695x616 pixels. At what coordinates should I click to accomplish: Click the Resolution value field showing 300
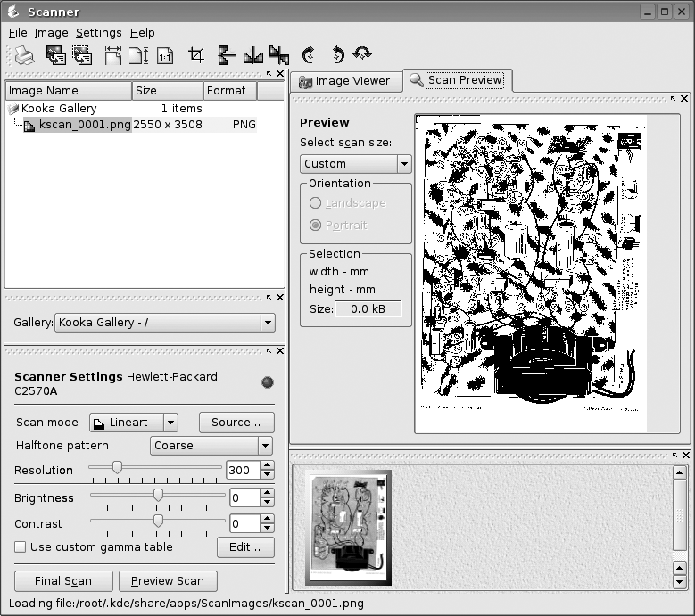click(243, 471)
